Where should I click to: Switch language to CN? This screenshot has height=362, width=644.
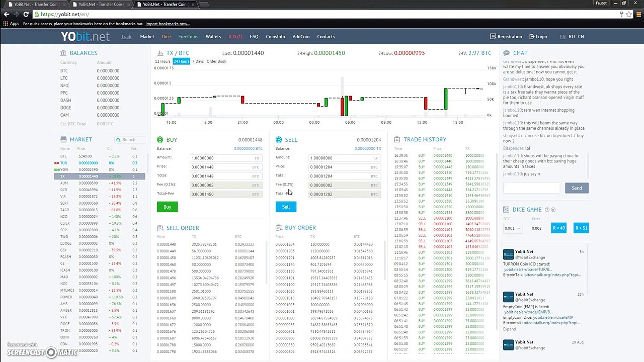581,36
